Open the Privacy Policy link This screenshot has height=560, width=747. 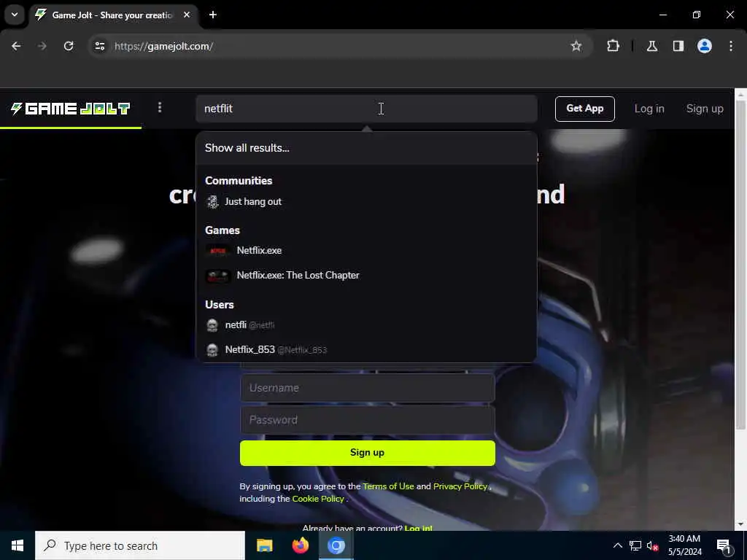point(460,486)
